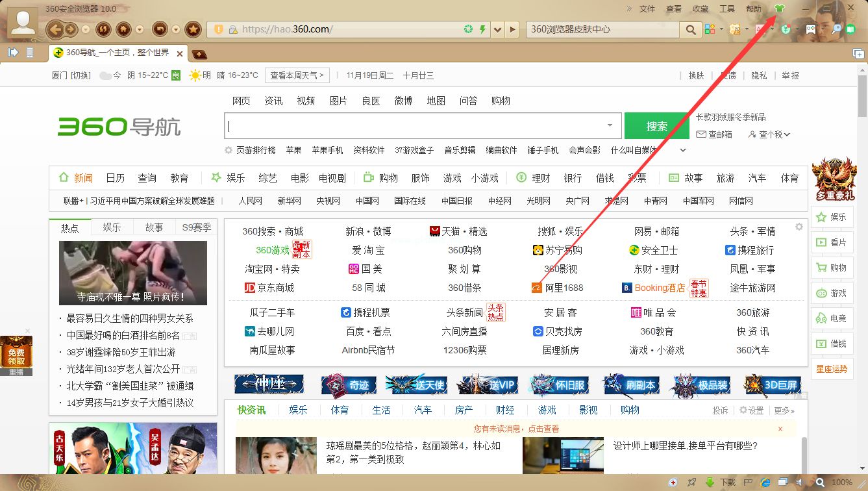Viewport: 868px width, 491px height.
Task: Click the money-protection shield icon in toolbar
Action: tap(786, 29)
